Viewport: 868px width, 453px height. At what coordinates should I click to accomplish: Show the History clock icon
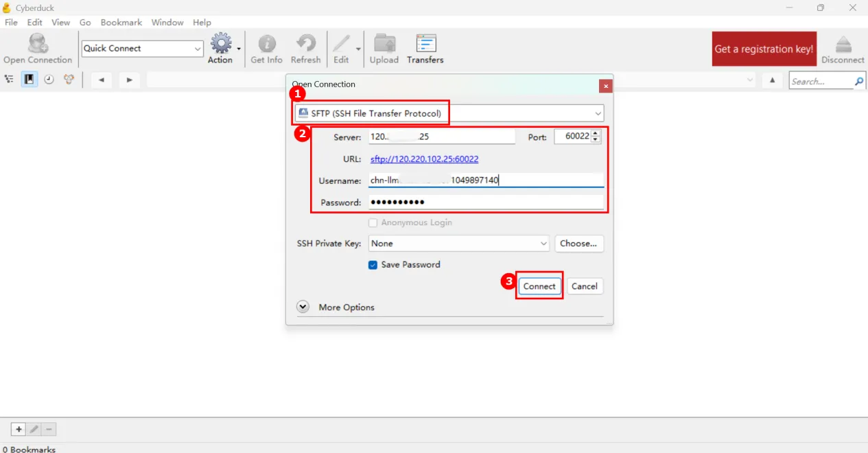[x=49, y=80]
